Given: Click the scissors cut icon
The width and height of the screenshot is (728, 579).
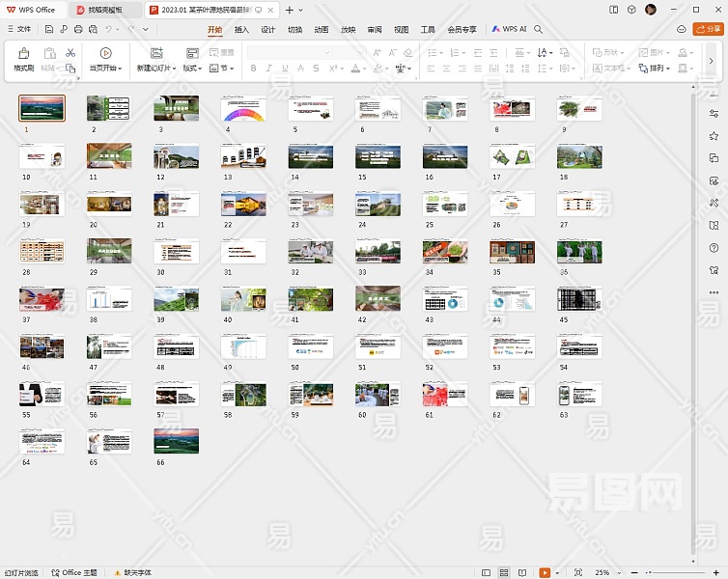Looking at the screenshot, I should [70, 53].
